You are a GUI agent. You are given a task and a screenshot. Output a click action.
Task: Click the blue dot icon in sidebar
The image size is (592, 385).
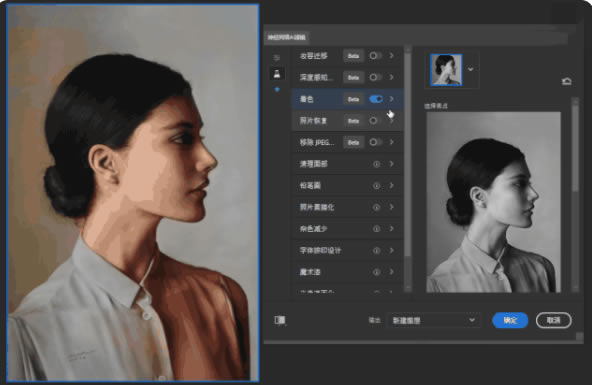277,89
